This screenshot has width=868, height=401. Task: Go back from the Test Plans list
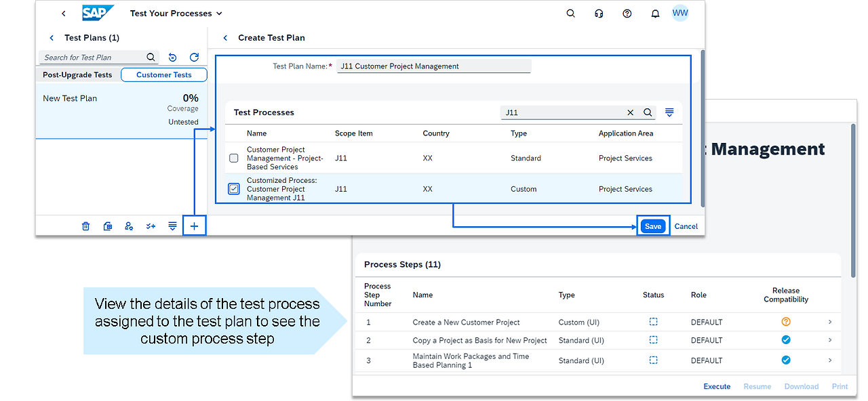pos(52,38)
